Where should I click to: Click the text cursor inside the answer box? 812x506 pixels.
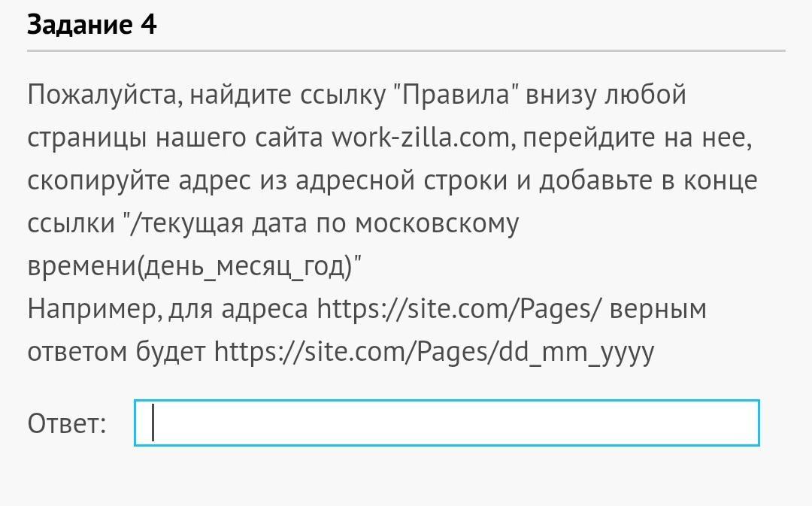coord(153,423)
